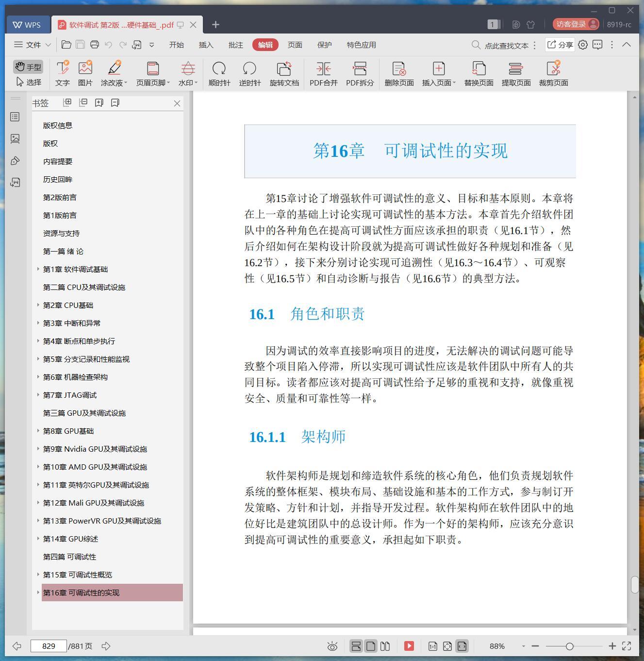The height and width of the screenshot is (661, 644).
Task: Open the 88% zoom level dropdown
Action: 524,646
